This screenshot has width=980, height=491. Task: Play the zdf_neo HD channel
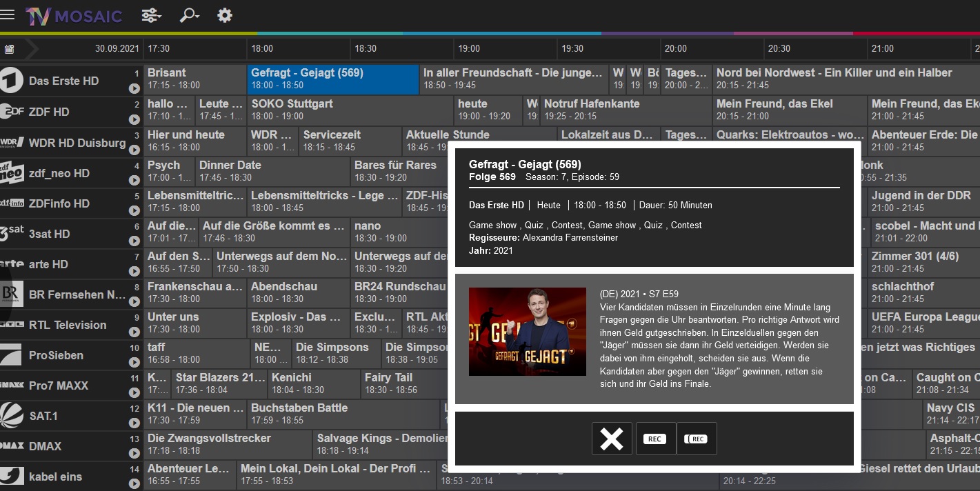tap(134, 180)
